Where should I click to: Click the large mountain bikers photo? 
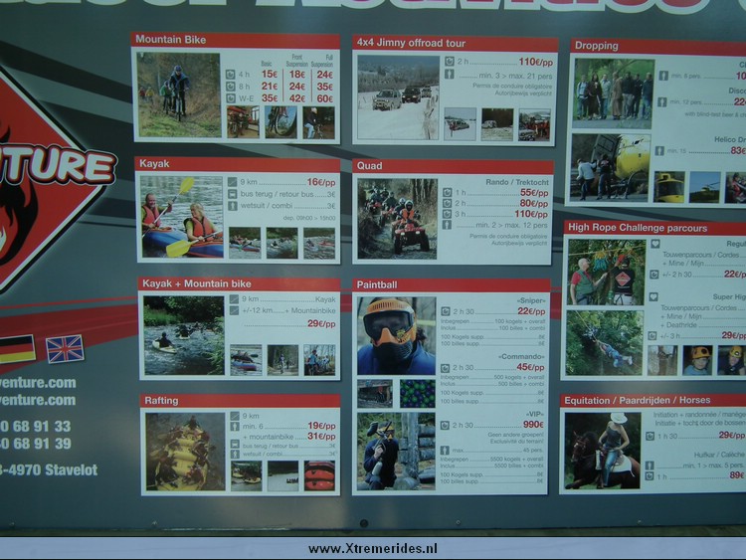(x=179, y=95)
